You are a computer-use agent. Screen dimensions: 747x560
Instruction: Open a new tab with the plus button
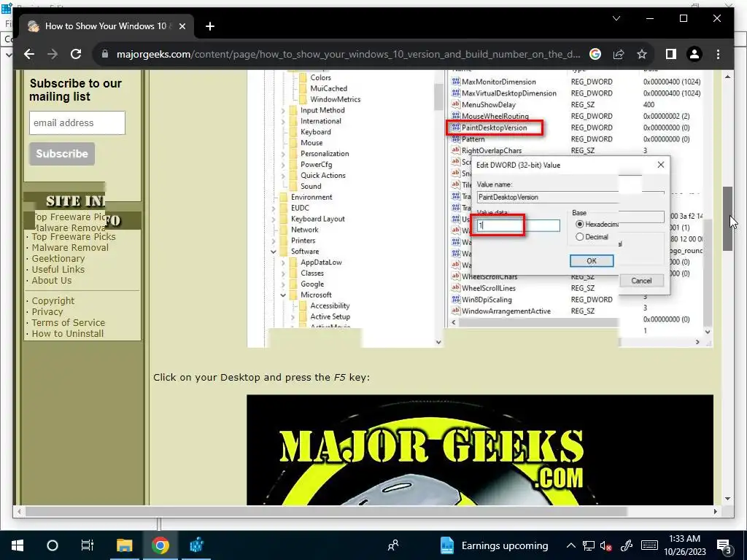click(x=210, y=27)
